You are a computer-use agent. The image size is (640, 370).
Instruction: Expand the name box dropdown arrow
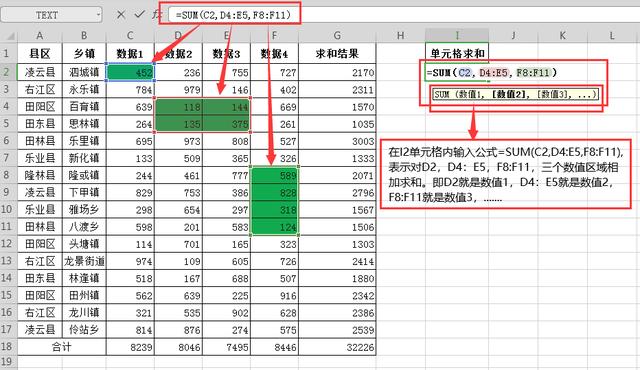tap(98, 15)
